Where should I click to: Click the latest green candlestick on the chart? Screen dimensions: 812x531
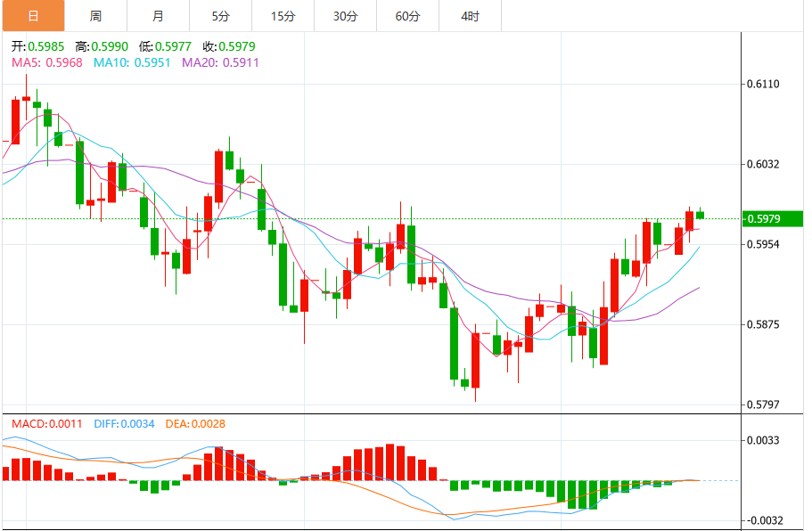(700, 215)
